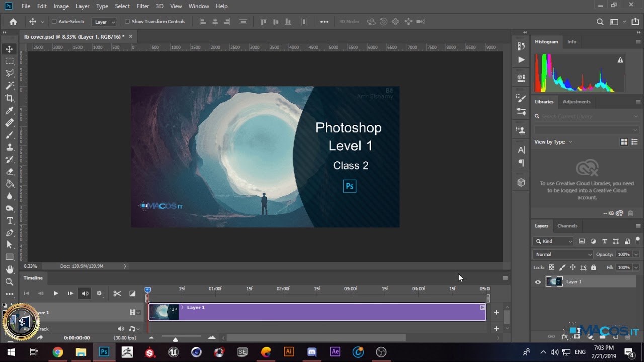Click the timeline horizontal scrollbar
644x362 pixels.
(315, 338)
